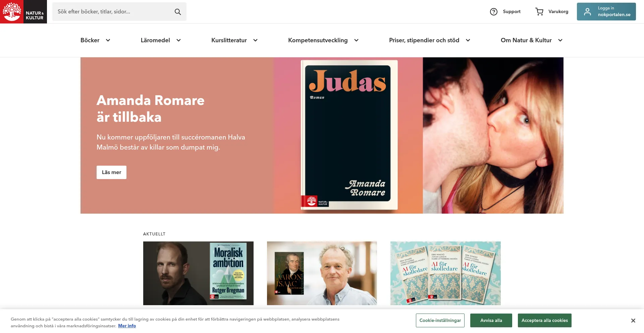Click the Natur & Kultur logo
Image resolution: width=644 pixels, height=333 pixels.
[23, 12]
